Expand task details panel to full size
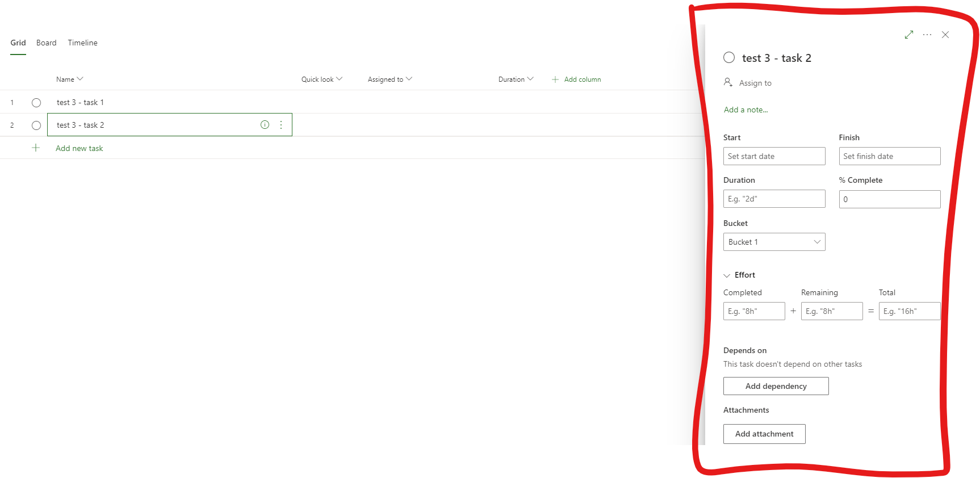The width and height of the screenshot is (980, 478). coord(909,35)
